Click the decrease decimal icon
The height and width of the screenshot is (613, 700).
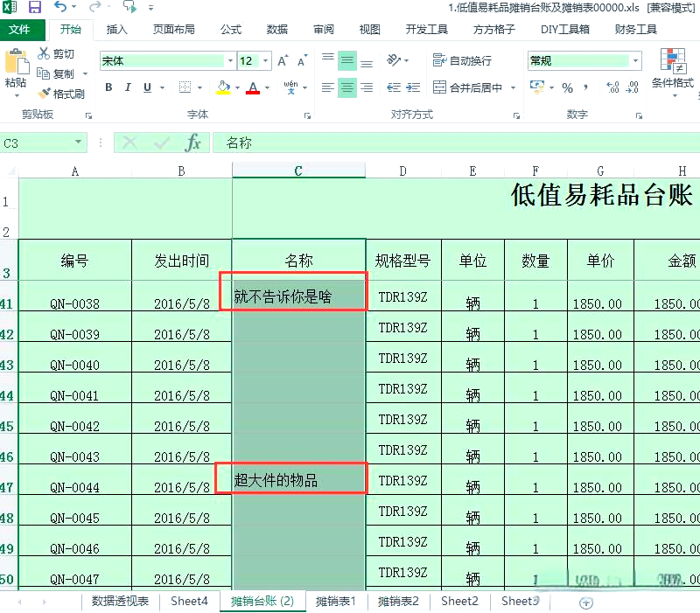(x=632, y=87)
